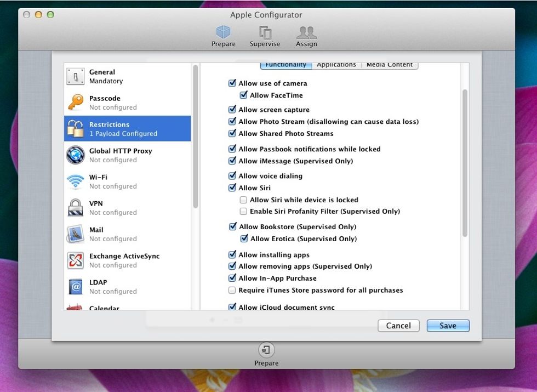Uncheck Allow screen capture

[x=232, y=110]
